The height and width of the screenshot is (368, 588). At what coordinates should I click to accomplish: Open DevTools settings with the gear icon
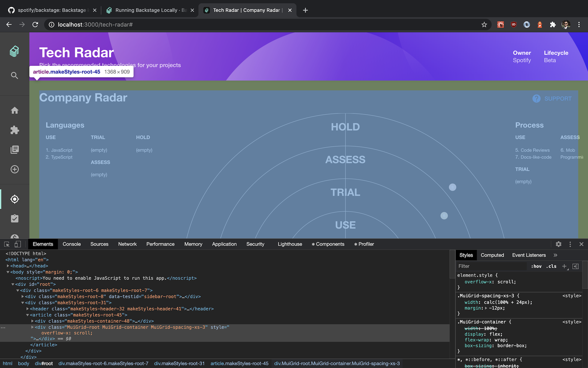pyautogui.click(x=559, y=244)
